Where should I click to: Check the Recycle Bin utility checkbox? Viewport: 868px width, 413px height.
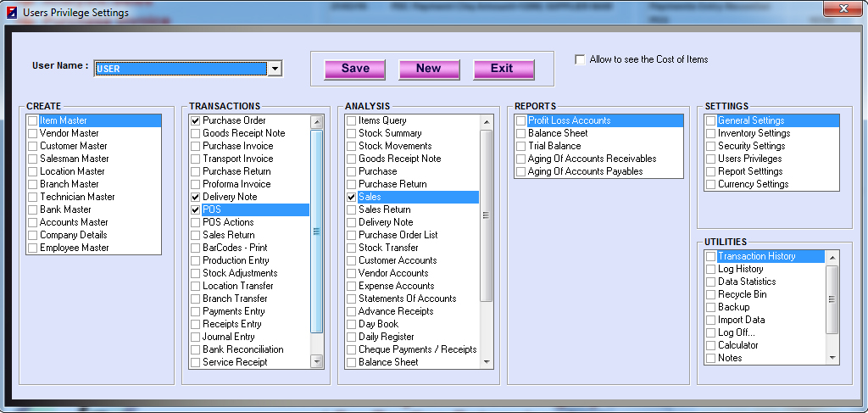711,294
